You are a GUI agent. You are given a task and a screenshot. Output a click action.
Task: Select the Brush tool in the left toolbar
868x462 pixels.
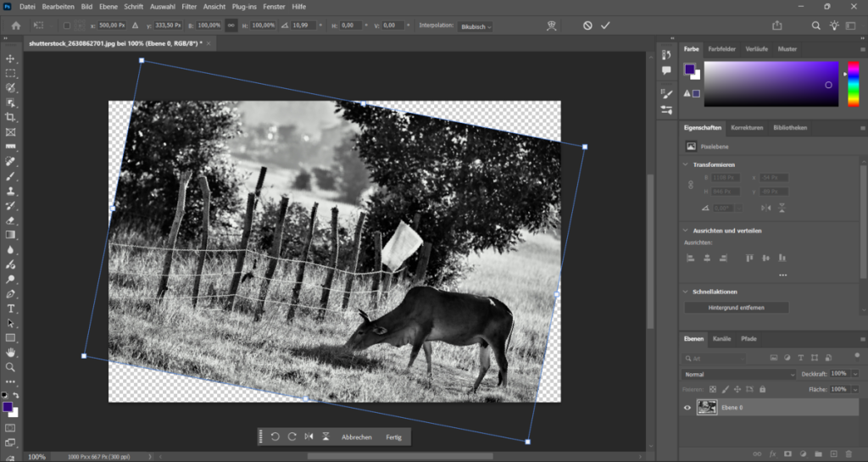pos(10,176)
